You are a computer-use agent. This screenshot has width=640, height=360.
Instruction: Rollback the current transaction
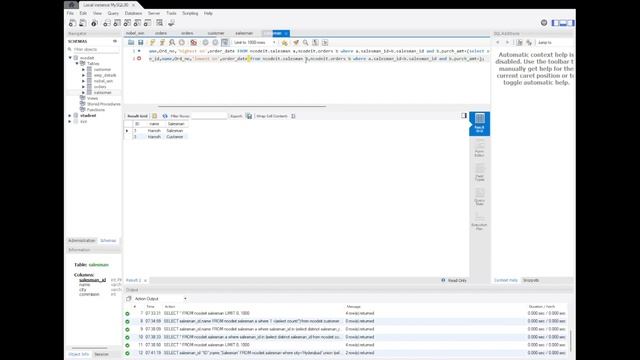[215, 42]
